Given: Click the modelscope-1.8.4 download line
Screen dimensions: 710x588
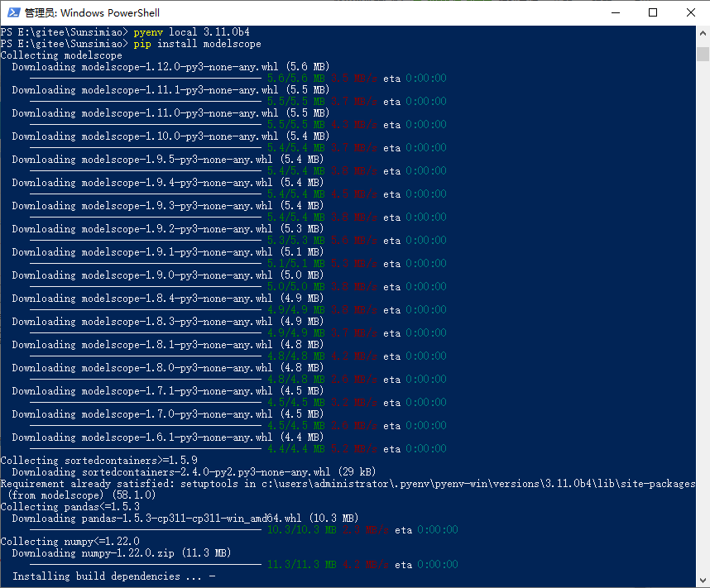Looking at the screenshot, I should pyautogui.click(x=167, y=299).
